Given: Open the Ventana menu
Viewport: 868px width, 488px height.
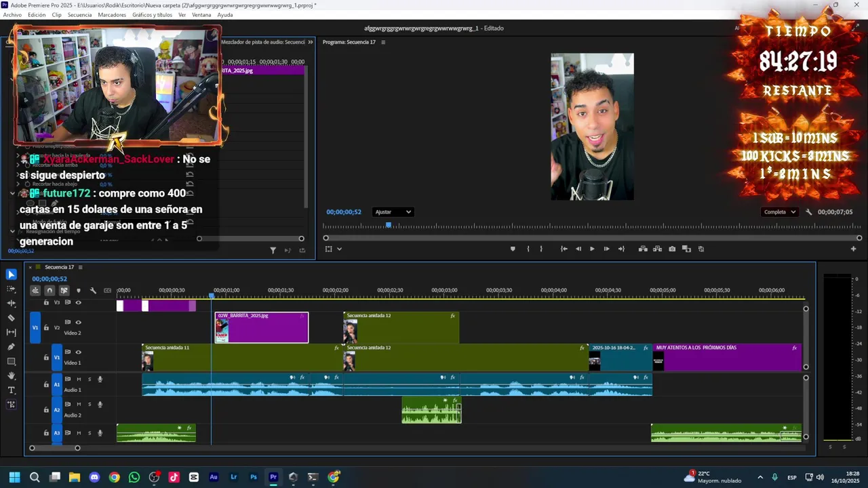Looking at the screenshot, I should click(201, 15).
